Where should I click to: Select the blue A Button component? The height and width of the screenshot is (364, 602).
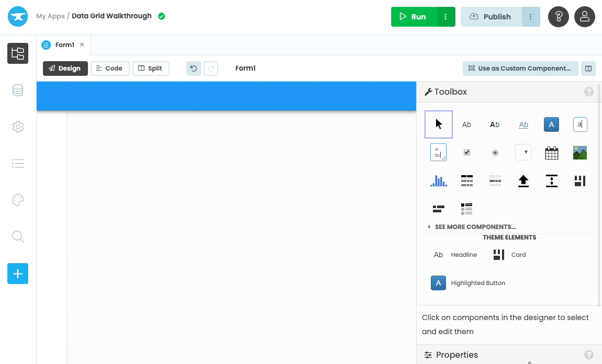click(551, 124)
